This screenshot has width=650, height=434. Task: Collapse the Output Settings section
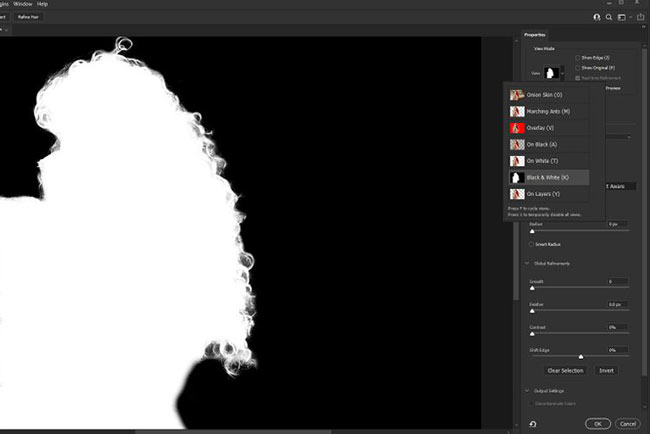pos(527,390)
